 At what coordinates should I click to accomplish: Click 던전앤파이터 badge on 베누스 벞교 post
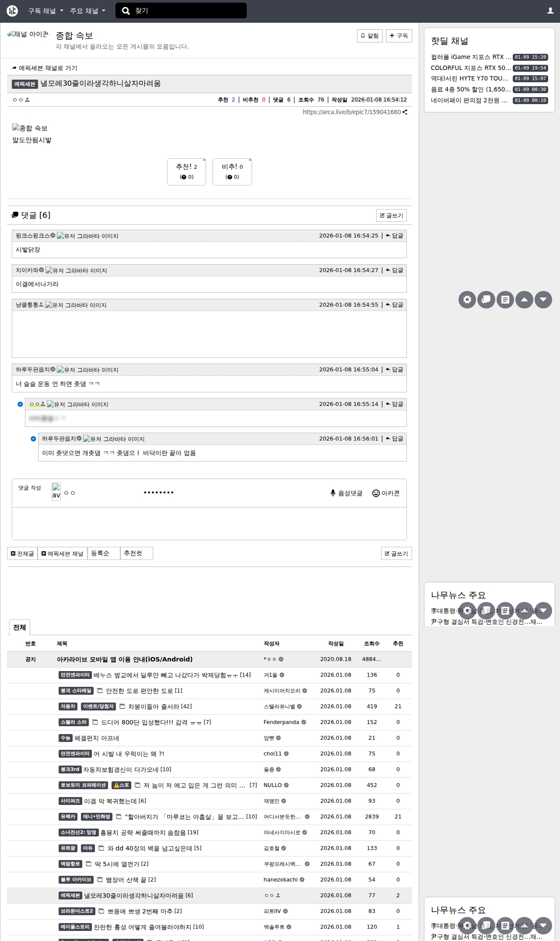click(75, 675)
